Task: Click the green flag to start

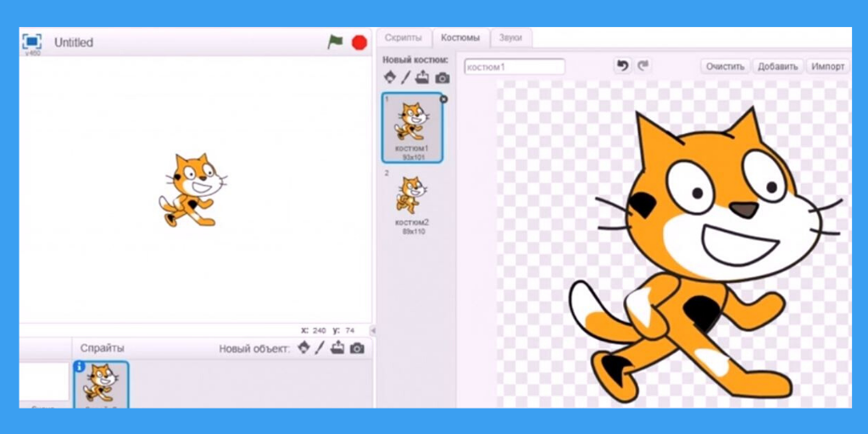Action: click(335, 42)
